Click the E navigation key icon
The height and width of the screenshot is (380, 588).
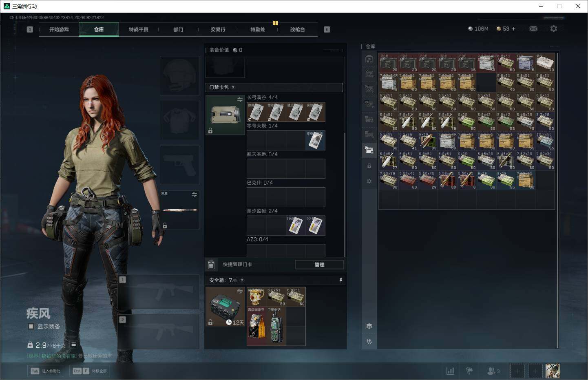(327, 29)
